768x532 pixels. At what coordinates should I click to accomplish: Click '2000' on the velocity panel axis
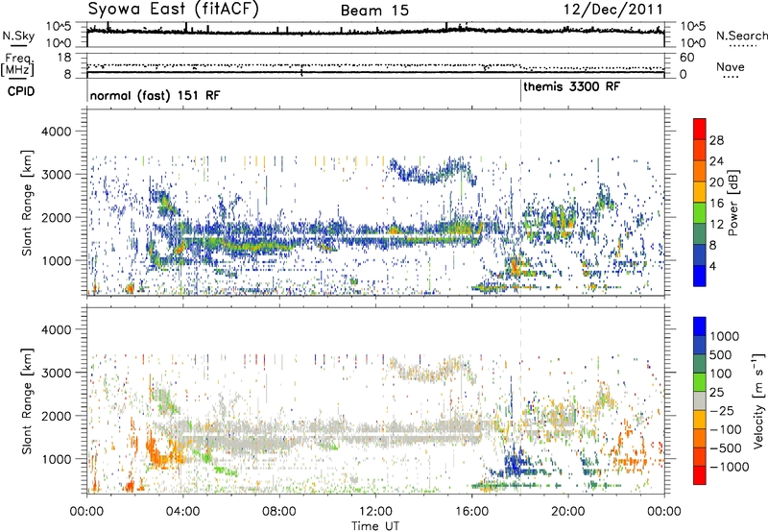click(x=56, y=416)
